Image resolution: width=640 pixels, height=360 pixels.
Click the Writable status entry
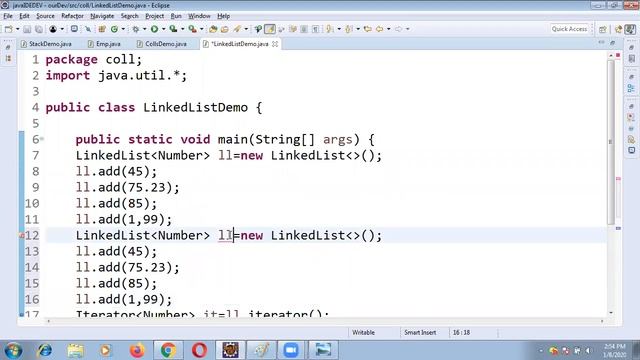point(363,332)
